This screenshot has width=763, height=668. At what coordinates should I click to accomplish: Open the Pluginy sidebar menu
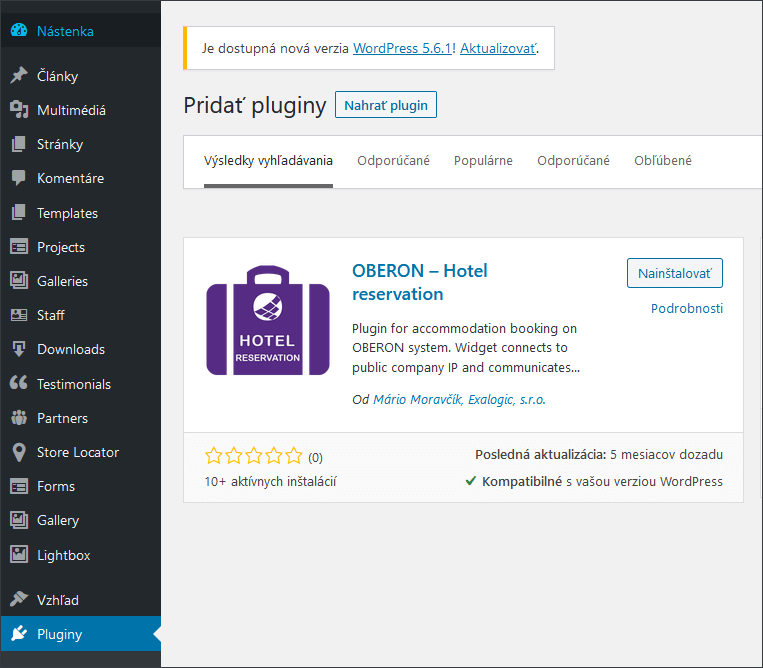(x=59, y=634)
